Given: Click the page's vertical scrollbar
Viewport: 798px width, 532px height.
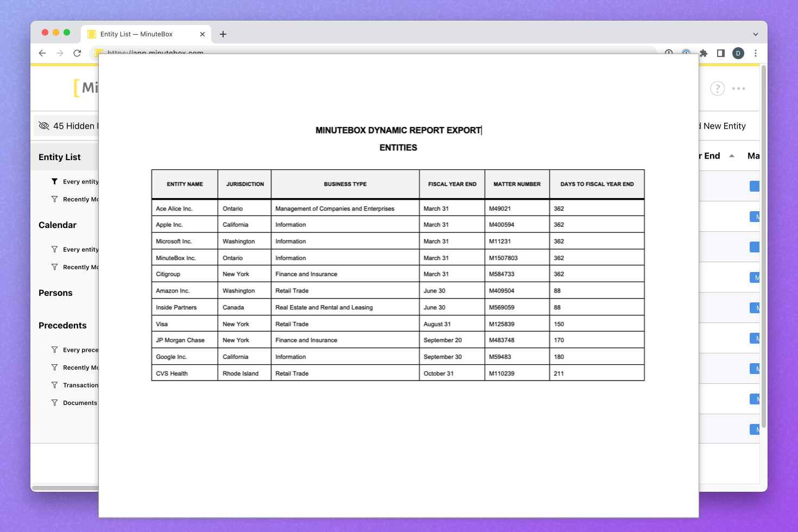Looking at the screenshot, I should [763, 244].
